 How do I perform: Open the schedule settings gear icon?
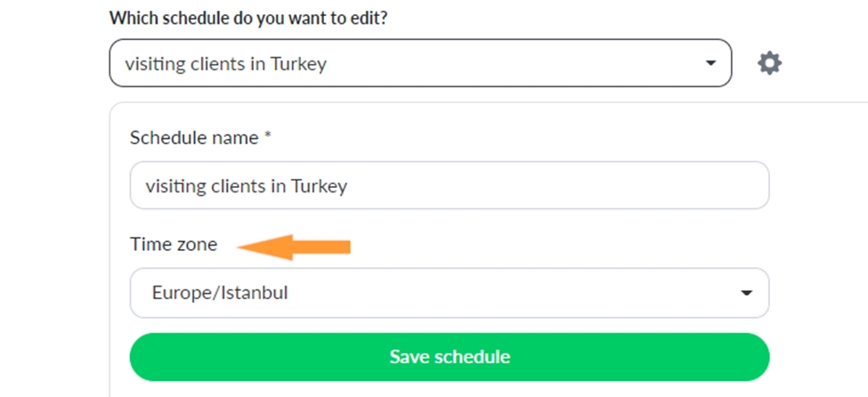pos(769,63)
